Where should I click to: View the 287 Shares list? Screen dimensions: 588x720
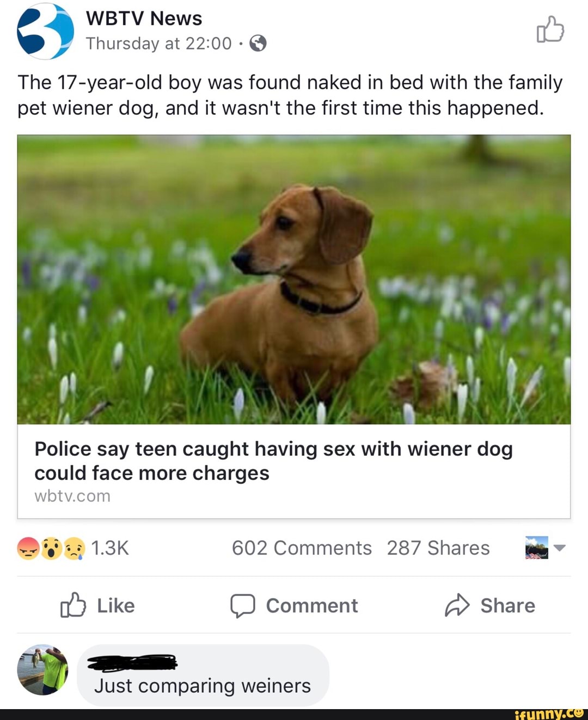438,548
